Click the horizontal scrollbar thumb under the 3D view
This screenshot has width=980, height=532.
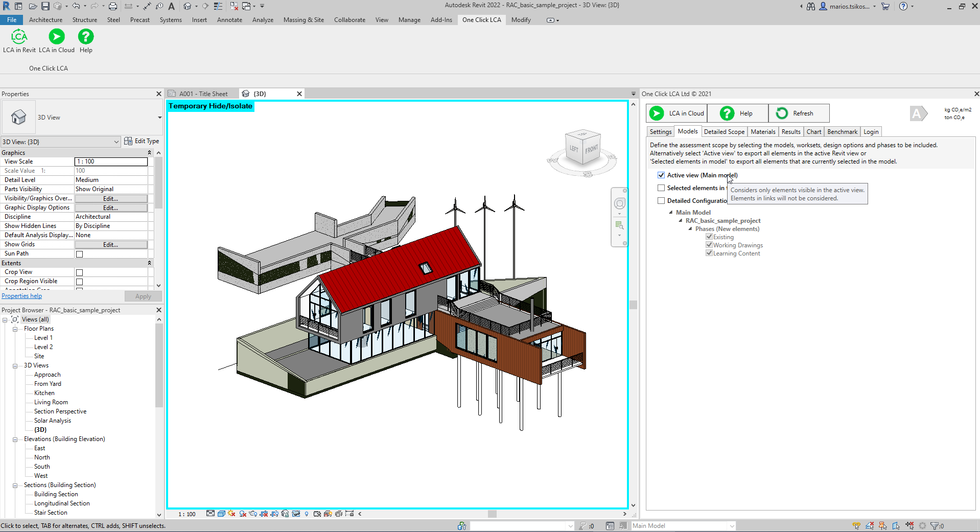492,514
